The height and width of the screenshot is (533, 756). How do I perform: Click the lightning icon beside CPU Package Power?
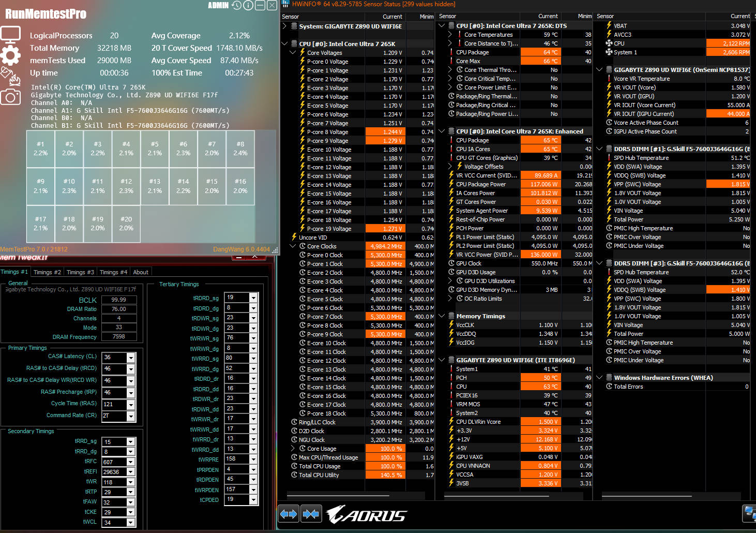tap(451, 184)
